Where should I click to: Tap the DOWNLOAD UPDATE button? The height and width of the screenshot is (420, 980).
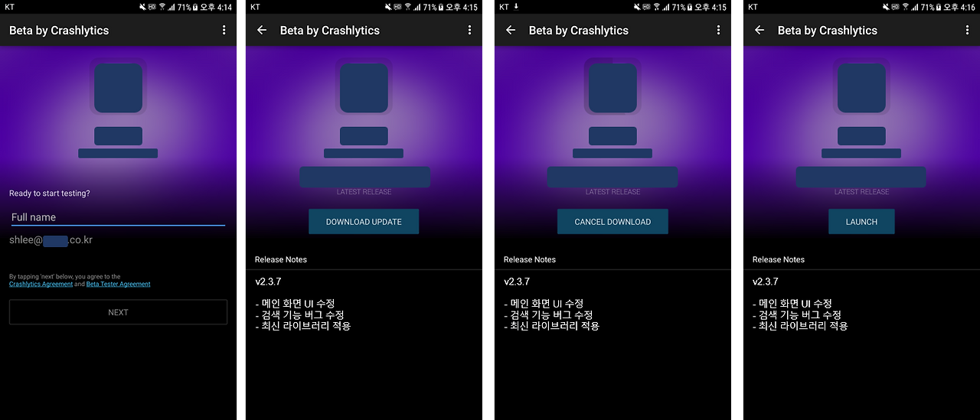coord(364,222)
